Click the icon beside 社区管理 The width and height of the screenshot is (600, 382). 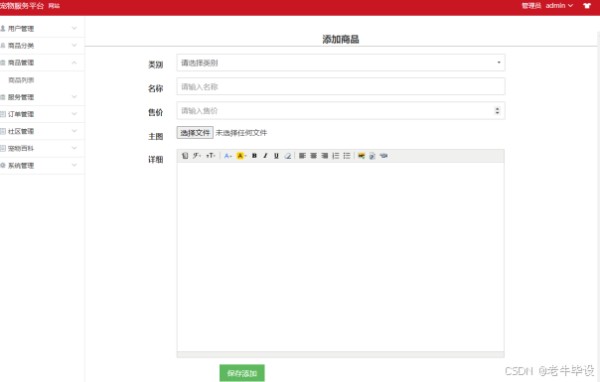(3, 131)
